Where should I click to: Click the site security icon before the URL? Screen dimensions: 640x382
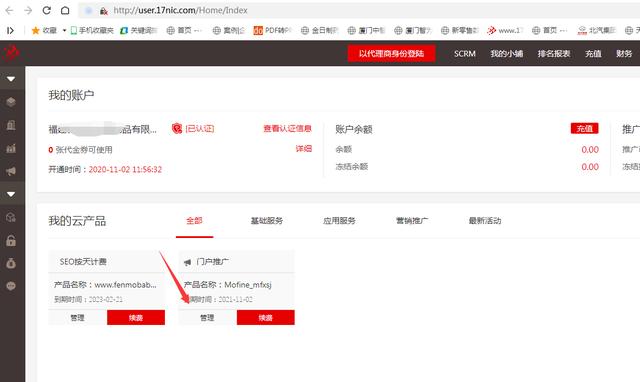(x=104, y=11)
